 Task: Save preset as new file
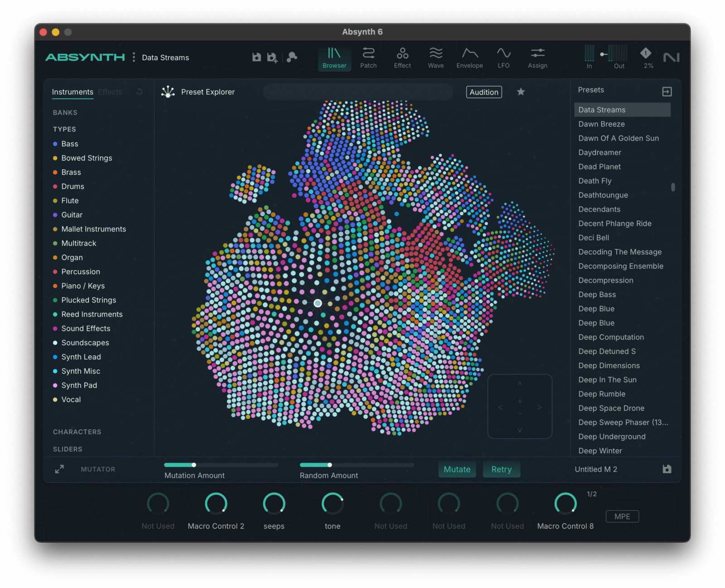[x=272, y=57]
